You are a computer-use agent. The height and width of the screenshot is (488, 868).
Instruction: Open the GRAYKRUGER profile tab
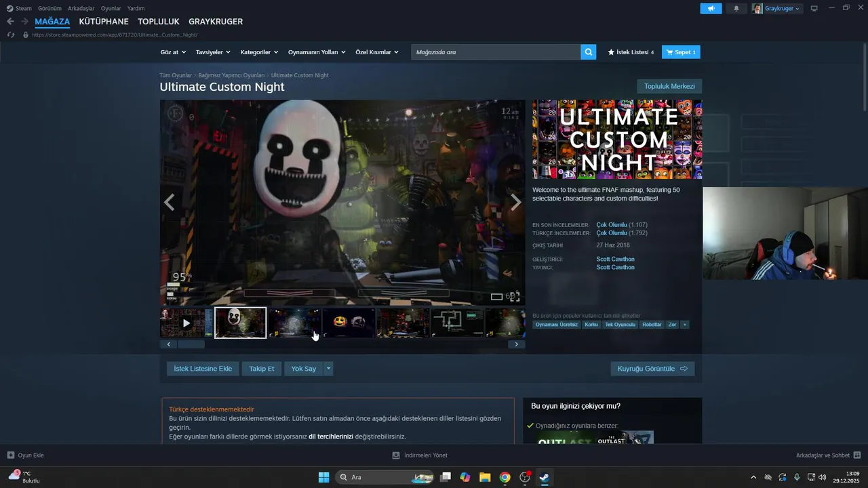coord(216,22)
